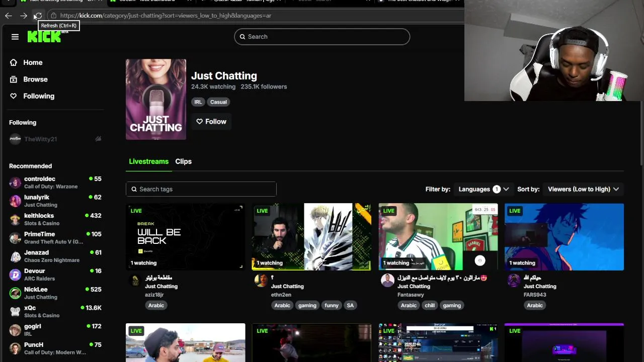Open the 'Will Be Back' stream thumbnail
This screenshot has height=362, width=644.
(186, 237)
